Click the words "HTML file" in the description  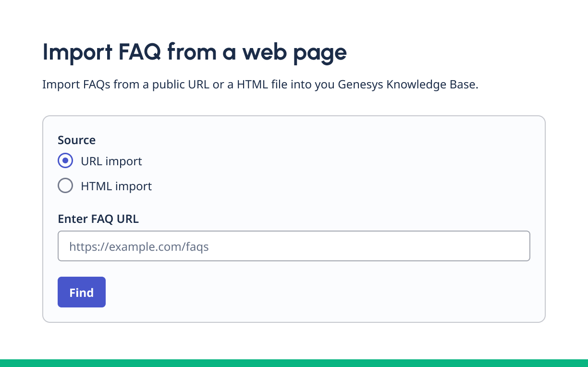point(260,85)
